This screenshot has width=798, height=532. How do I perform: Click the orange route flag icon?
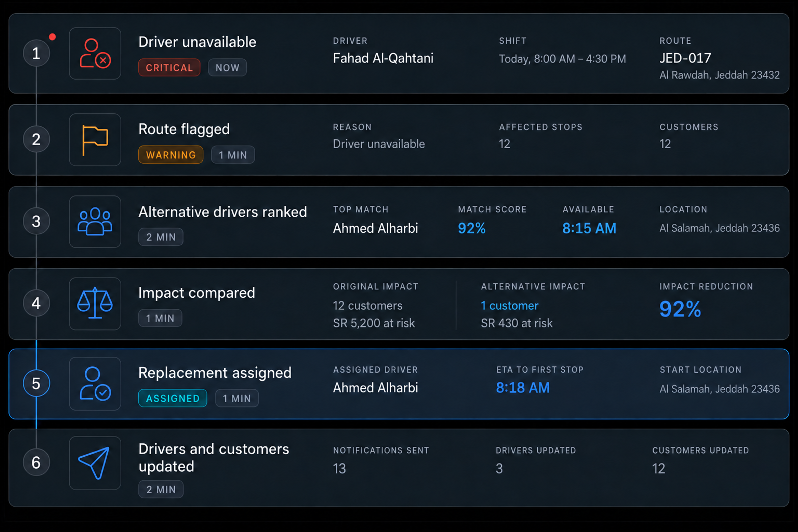[95, 140]
